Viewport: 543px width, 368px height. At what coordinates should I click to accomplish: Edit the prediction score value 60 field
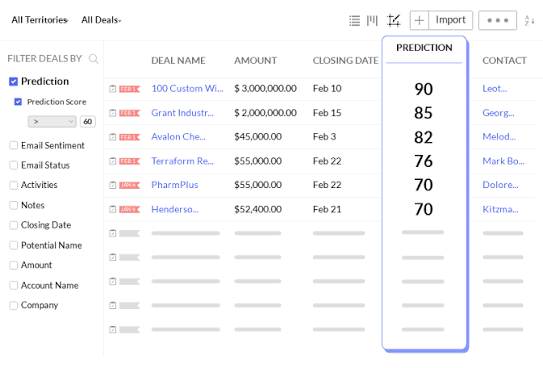pos(88,122)
